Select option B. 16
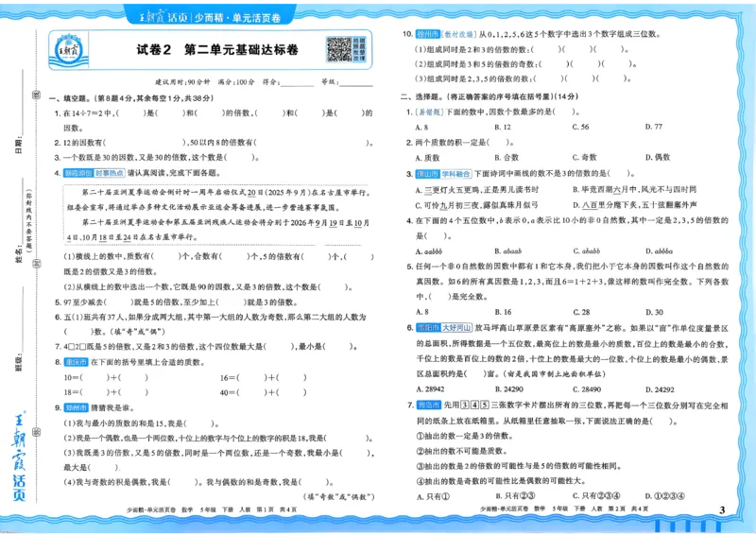Screen dimensions: 756x535 503,312
